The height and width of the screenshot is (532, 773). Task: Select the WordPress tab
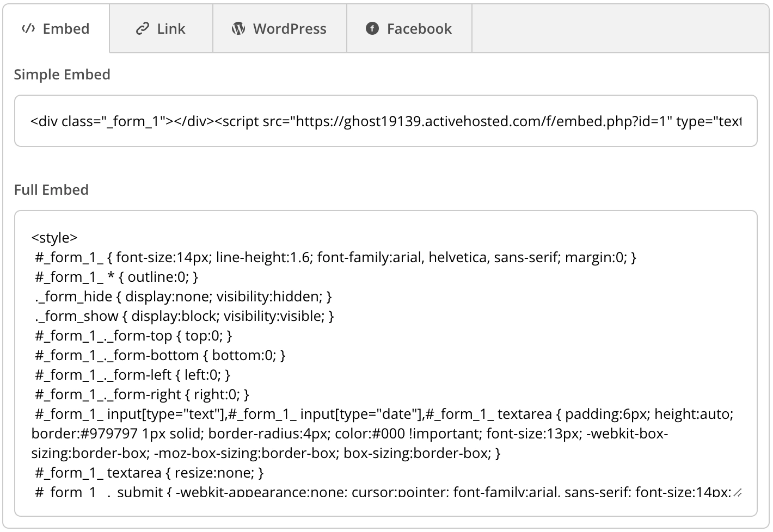click(279, 29)
